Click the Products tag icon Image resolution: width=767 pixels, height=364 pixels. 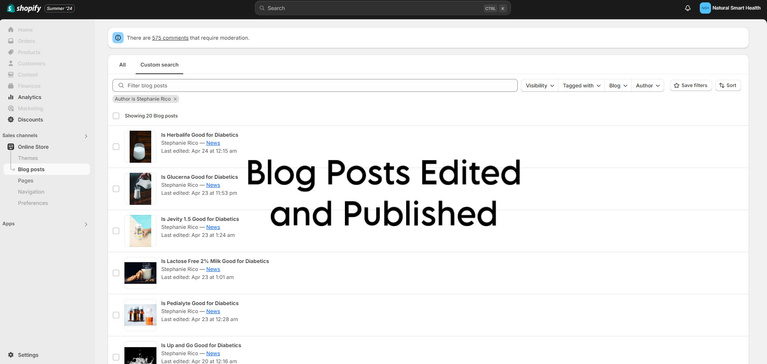(x=11, y=52)
